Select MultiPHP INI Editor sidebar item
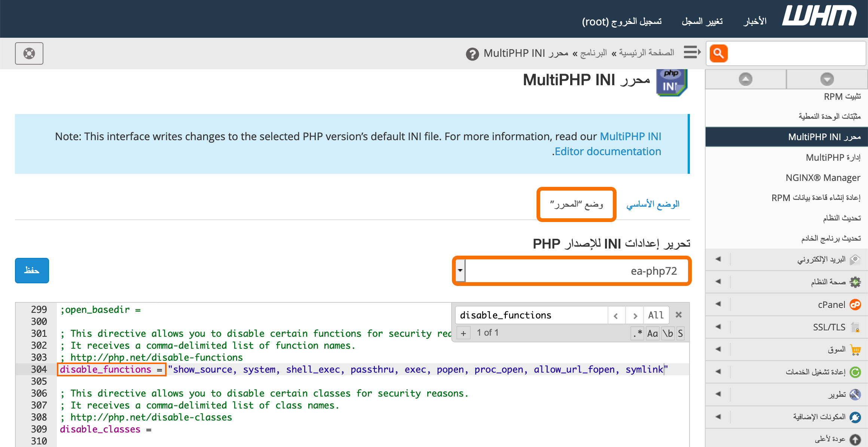 click(786, 137)
